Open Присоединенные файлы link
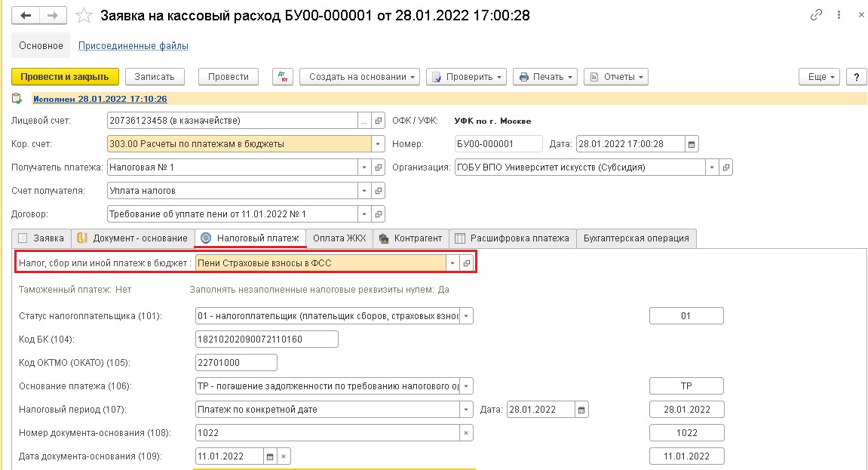This screenshot has width=868, height=470. [133, 46]
